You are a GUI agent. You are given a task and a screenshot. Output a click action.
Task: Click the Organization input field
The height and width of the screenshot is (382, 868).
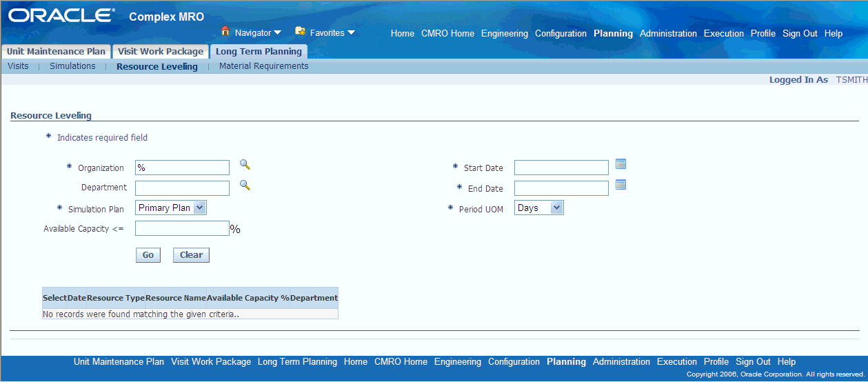pos(182,168)
